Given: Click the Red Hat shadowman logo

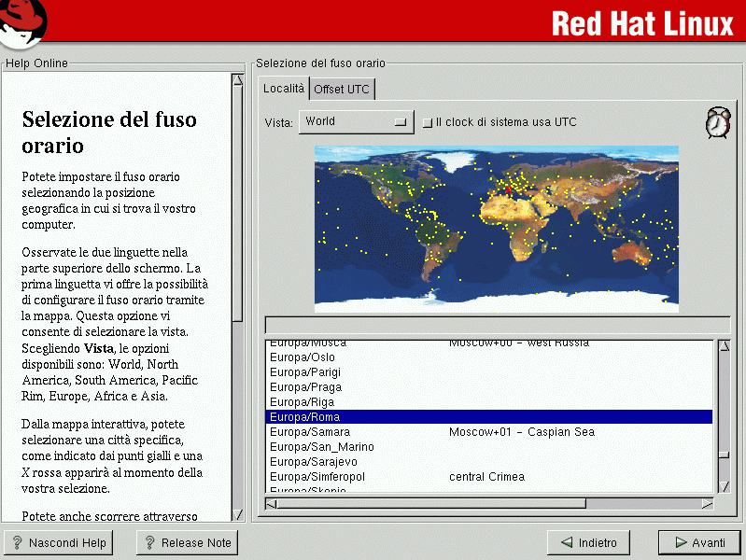Looking at the screenshot, I should (23, 23).
